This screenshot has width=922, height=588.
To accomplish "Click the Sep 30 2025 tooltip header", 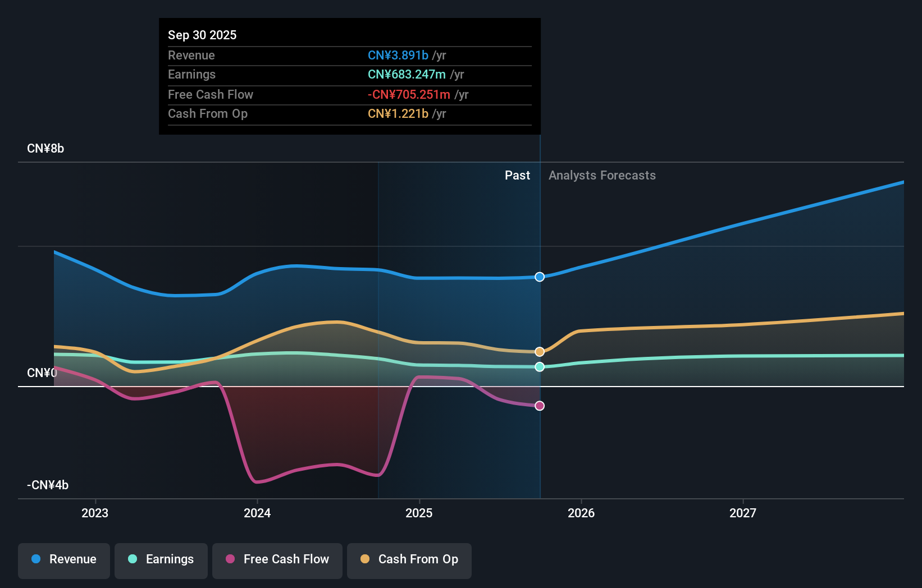I will coord(202,35).
